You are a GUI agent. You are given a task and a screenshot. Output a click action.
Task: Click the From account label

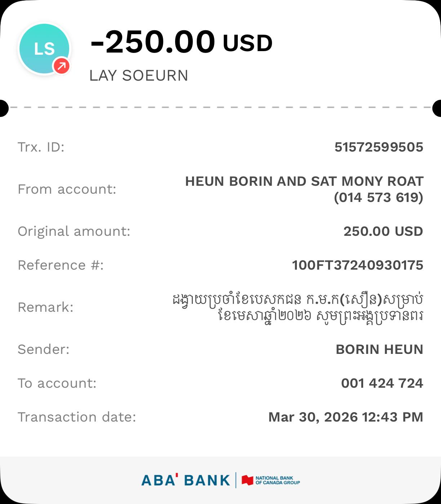[x=67, y=189]
